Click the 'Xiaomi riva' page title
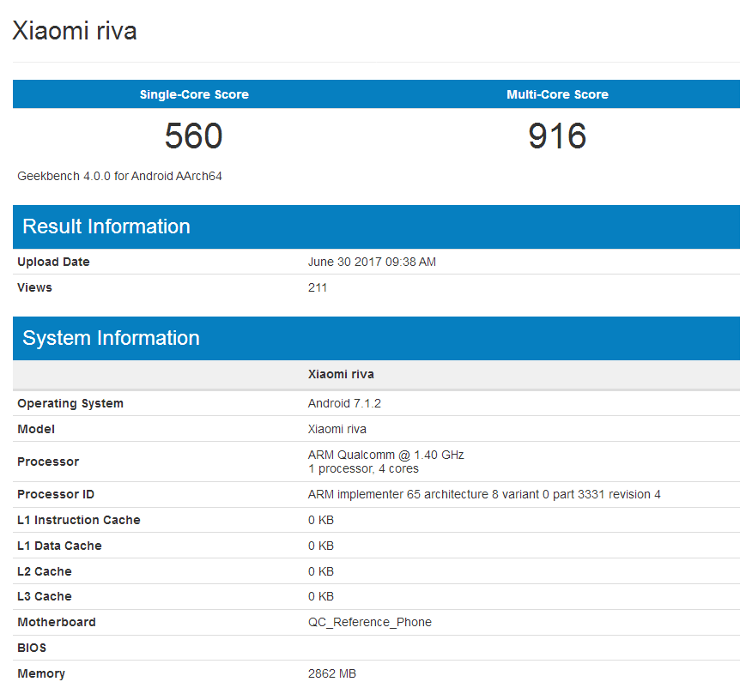752x700 pixels. pyautogui.click(x=75, y=31)
